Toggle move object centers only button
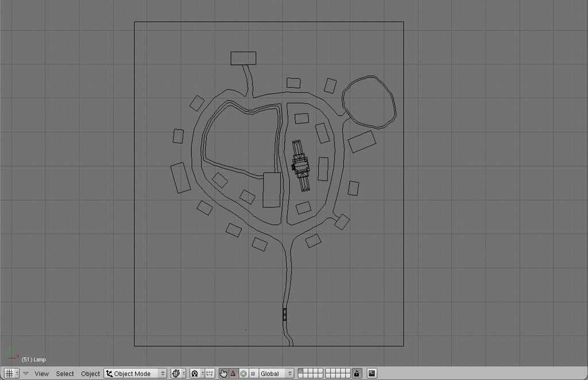Screen dimensions: 588x380 coord(209,373)
